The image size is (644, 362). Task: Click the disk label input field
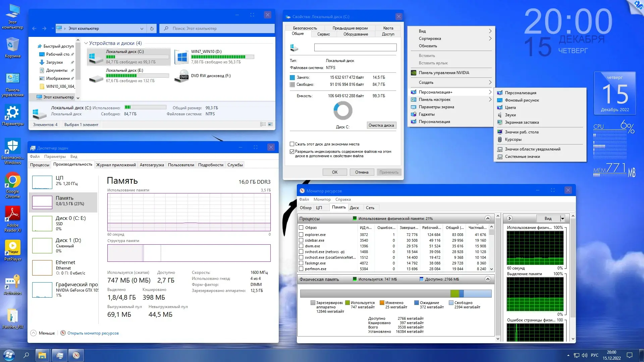355,48
